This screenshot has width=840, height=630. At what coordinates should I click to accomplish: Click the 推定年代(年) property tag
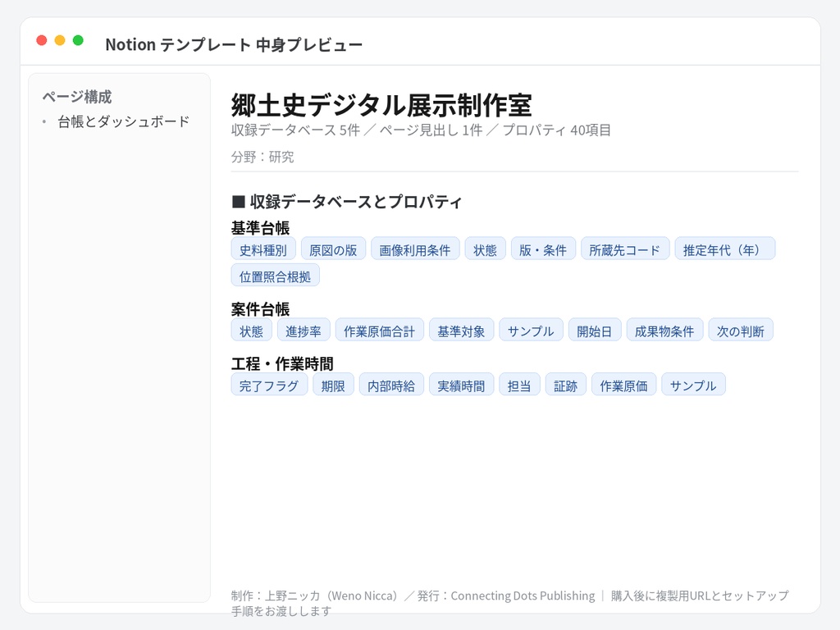[725, 249]
